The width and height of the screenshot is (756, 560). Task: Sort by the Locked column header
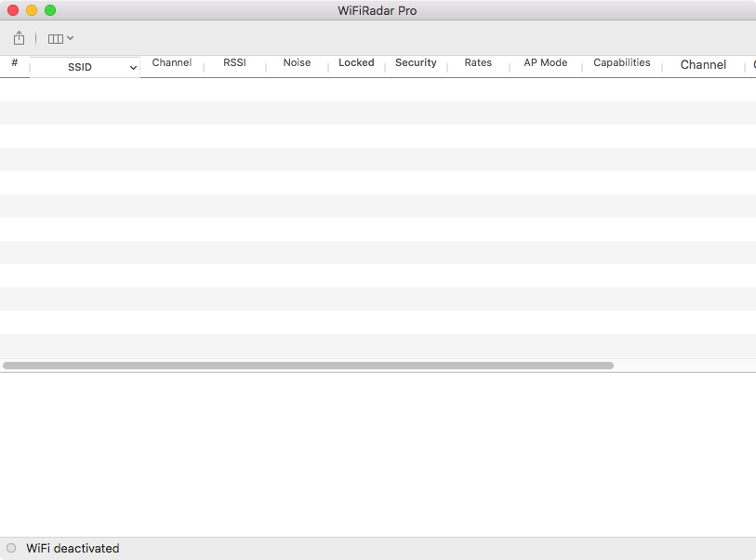point(356,62)
